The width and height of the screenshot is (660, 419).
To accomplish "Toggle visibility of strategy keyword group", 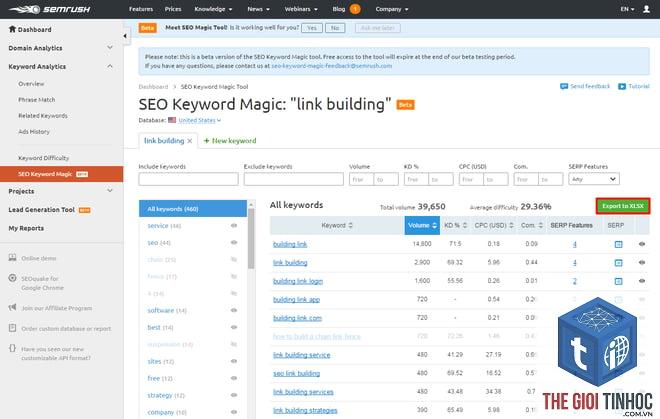I will click(x=234, y=395).
